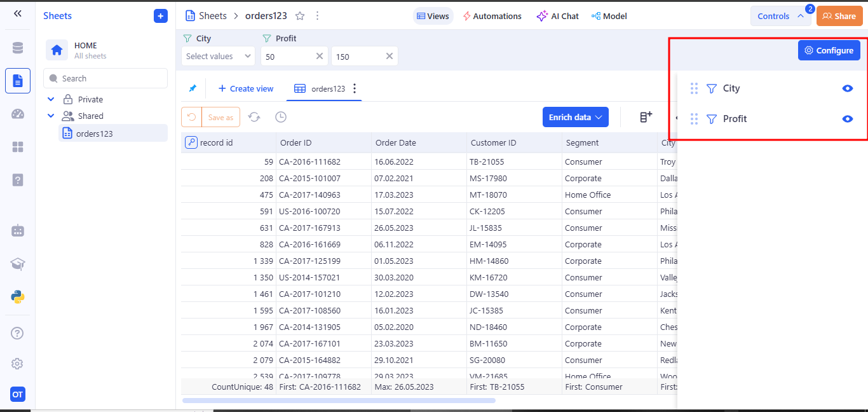Click the refresh data icon

254,117
